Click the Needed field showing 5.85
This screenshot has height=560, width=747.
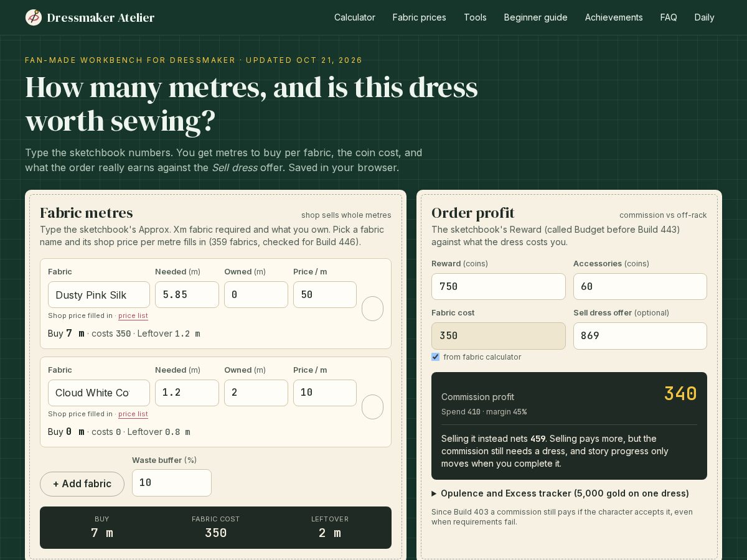coord(187,295)
